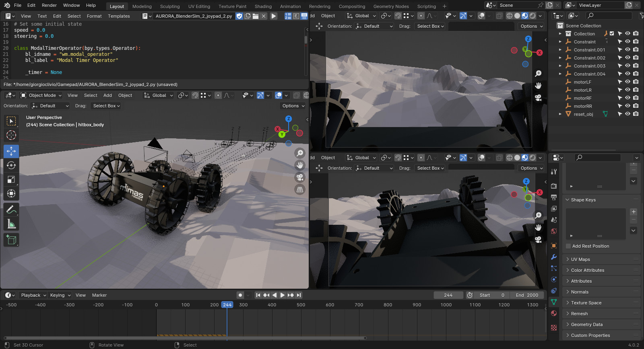644x349 pixels.
Task: Select the Rotate tool in the toolbar
Action: click(x=11, y=165)
